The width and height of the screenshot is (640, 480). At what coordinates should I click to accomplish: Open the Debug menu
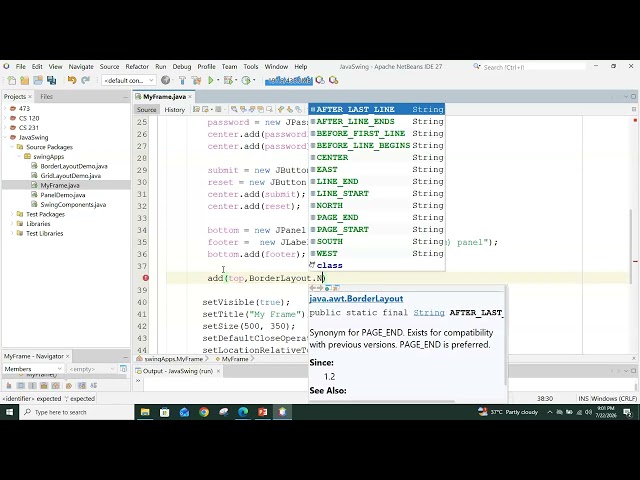tap(182, 67)
